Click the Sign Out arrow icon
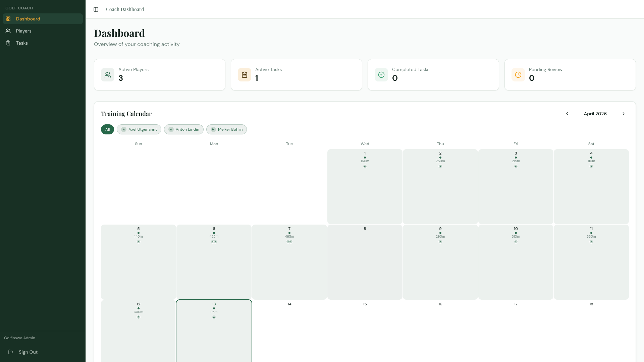 coord(11,352)
